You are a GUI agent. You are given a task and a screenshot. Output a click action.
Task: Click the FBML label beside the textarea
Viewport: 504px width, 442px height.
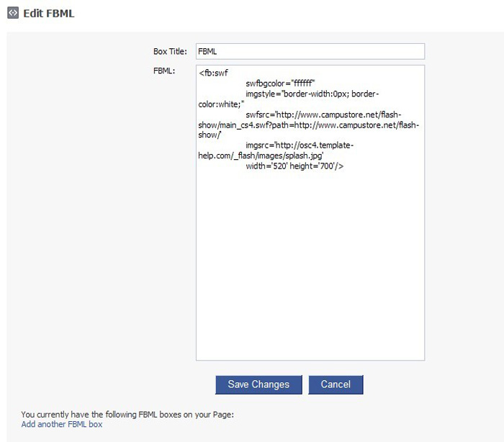(164, 71)
